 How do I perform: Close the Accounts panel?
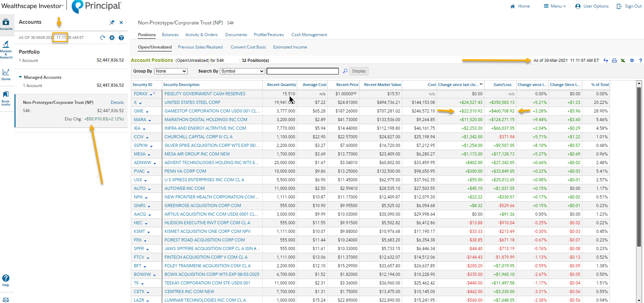point(121,22)
